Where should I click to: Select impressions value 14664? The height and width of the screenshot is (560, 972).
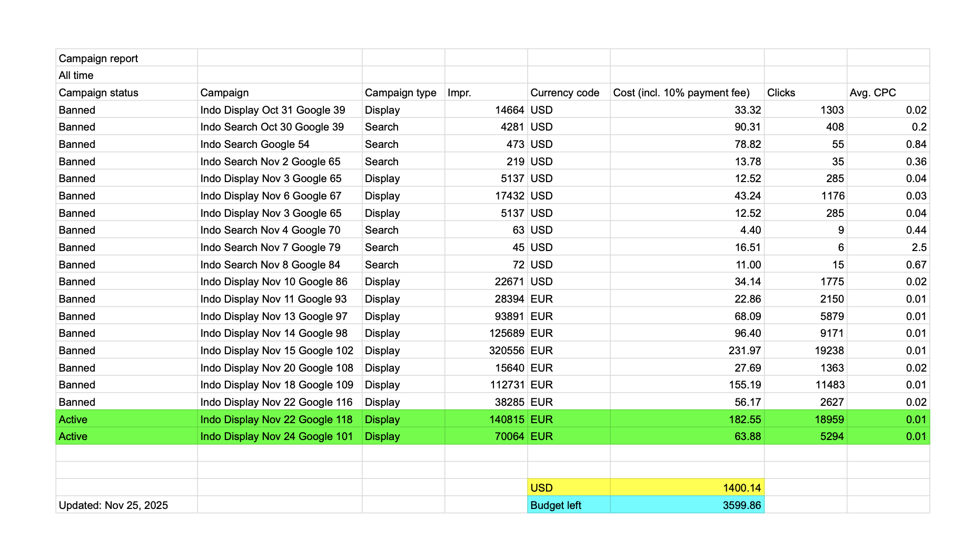[486, 110]
